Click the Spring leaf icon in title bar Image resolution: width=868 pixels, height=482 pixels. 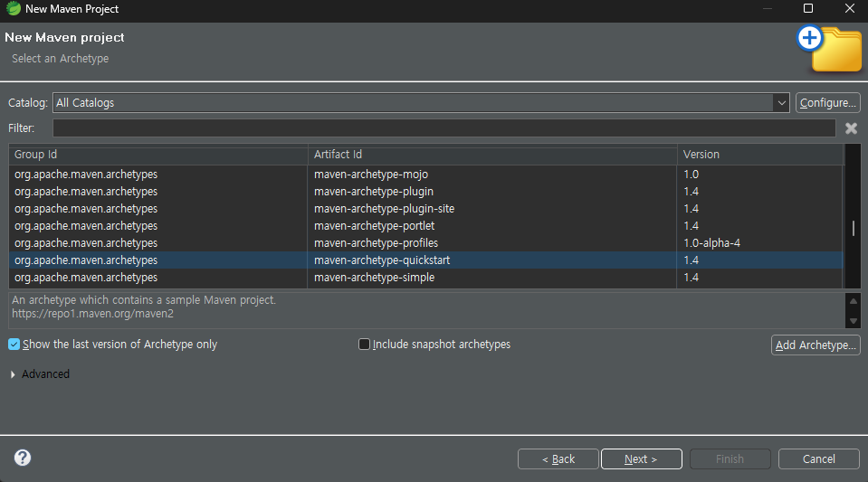pos(14,8)
